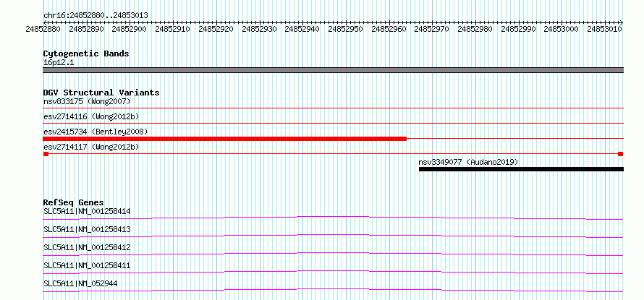The width and height of the screenshot is (644, 300).
Task: Click the left red square of esv2714117
Action: point(46,154)
